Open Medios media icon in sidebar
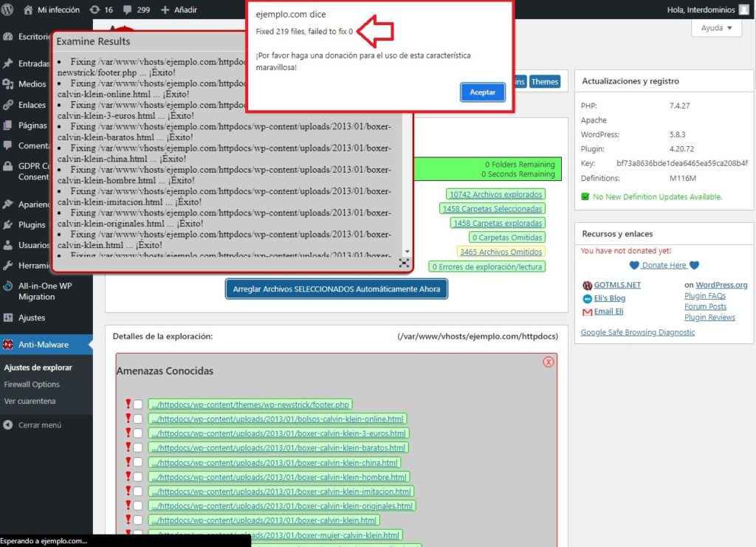756x547 pixels. click(x=7, y=84)
